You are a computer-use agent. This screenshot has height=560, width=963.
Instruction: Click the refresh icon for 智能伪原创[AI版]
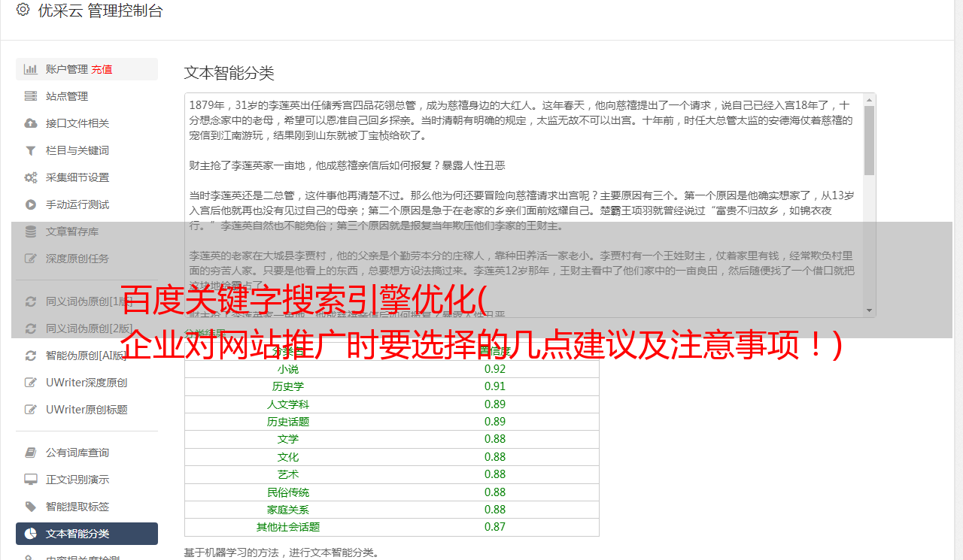tap(31, 356)
